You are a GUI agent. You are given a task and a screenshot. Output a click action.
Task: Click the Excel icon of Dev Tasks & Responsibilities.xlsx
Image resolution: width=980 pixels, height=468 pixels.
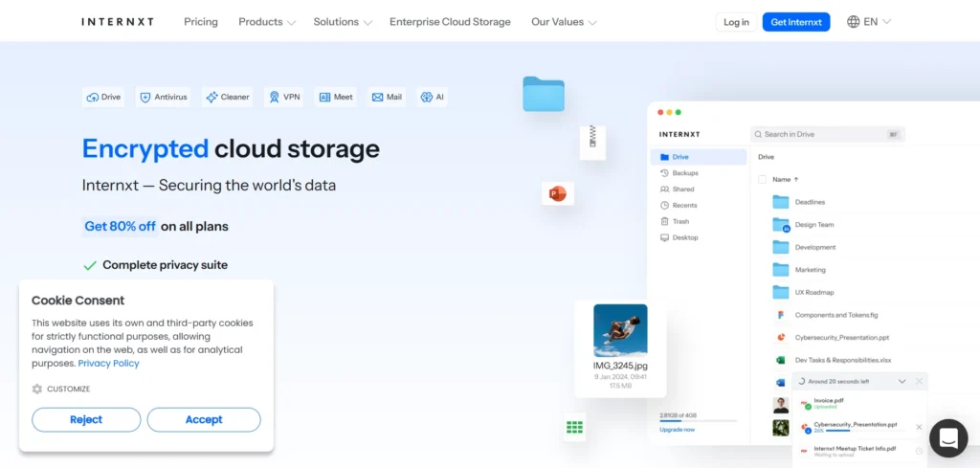(x=781, y=360)
